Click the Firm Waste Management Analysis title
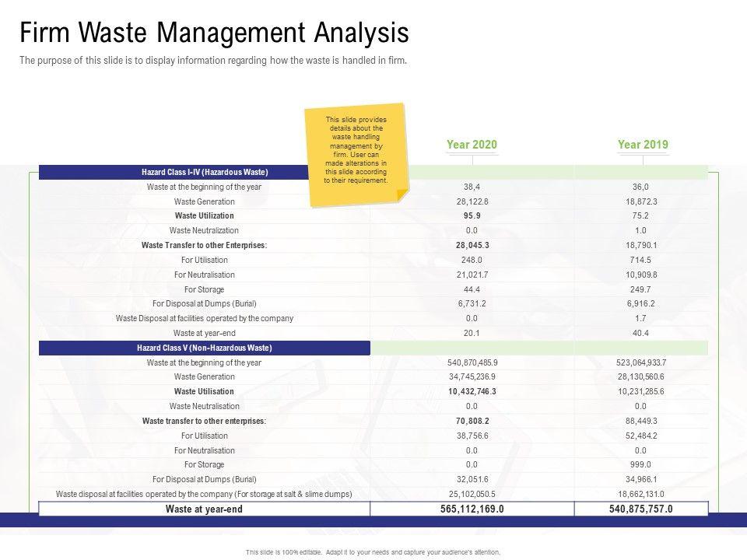The height and width of the screenshot is (560, 747). point(214,33)
